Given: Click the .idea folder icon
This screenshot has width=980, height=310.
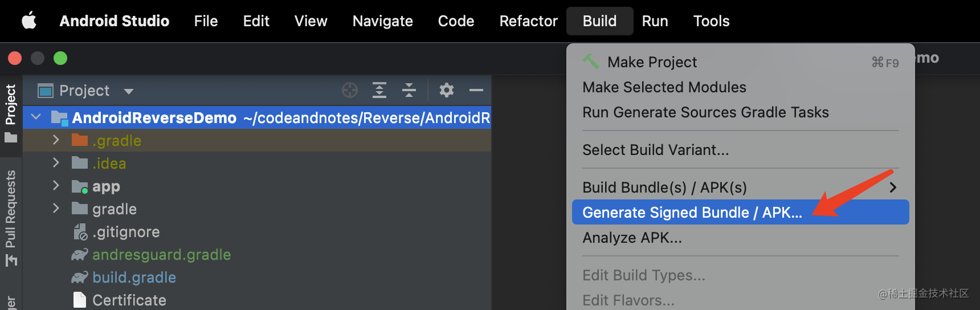Looking at the screenshot, I should [x=80, y=162].
